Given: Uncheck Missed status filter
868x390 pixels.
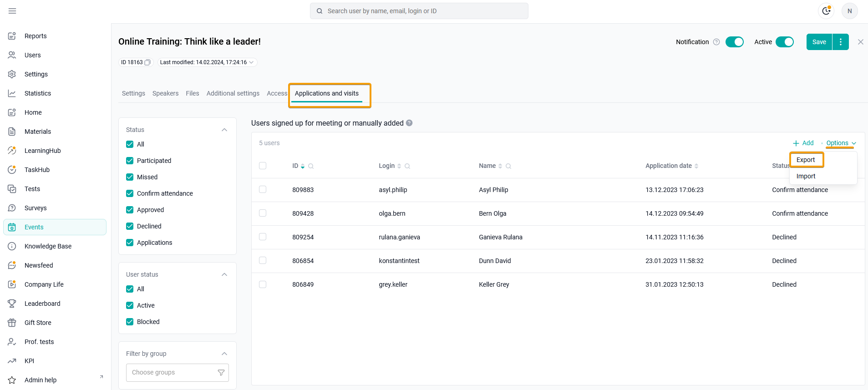Looking at the screenshot, I should [x=130, y=177].
